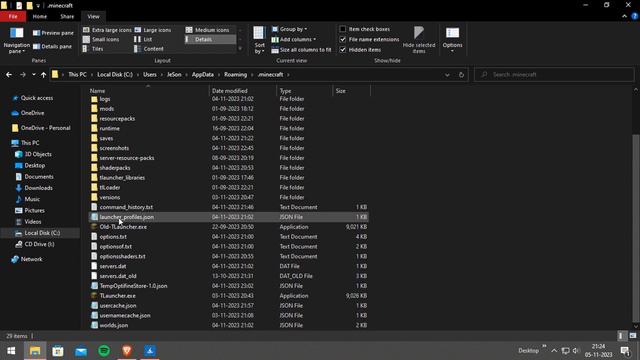
Task: Switch to large thumbnails view in status bar
Action: coord(633,336)
